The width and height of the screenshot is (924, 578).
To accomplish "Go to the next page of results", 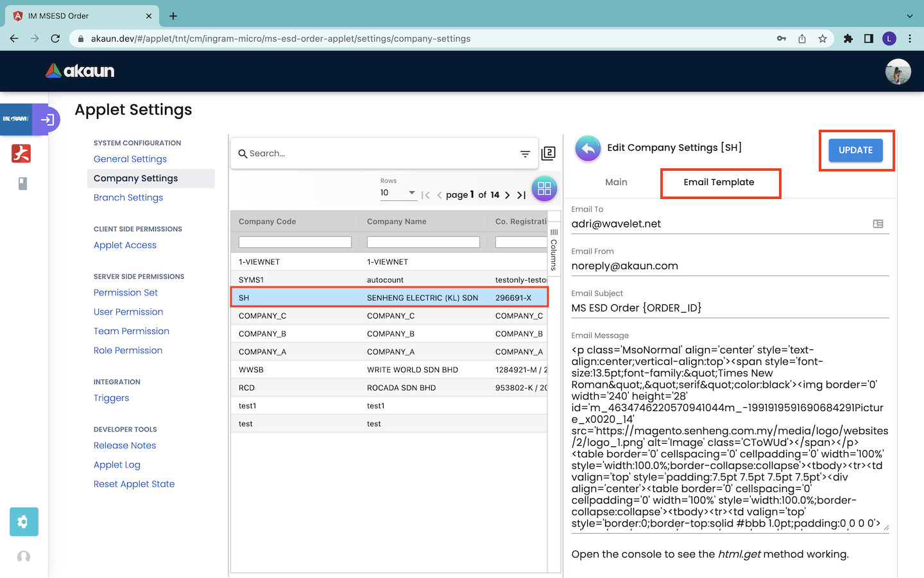I will pyautogui.click(x=507, y=195).
